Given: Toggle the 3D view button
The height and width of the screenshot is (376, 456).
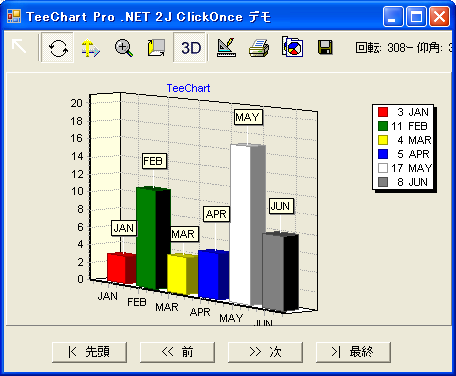Looking at the screenshot, I should pyautogui.click(x=190, y=48).
